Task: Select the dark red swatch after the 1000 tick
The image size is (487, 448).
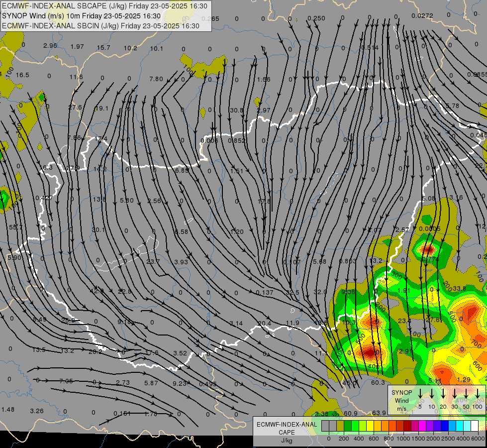Action: point(407,426)
